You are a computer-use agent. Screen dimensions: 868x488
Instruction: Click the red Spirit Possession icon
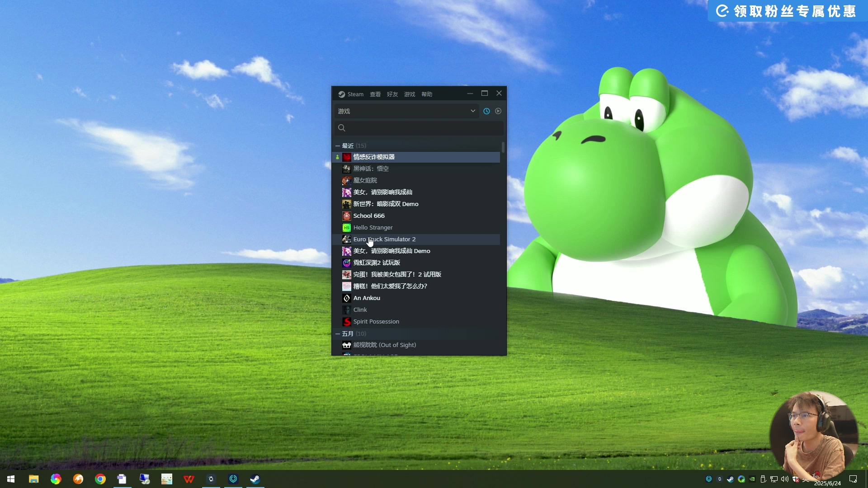coord(347,321)
